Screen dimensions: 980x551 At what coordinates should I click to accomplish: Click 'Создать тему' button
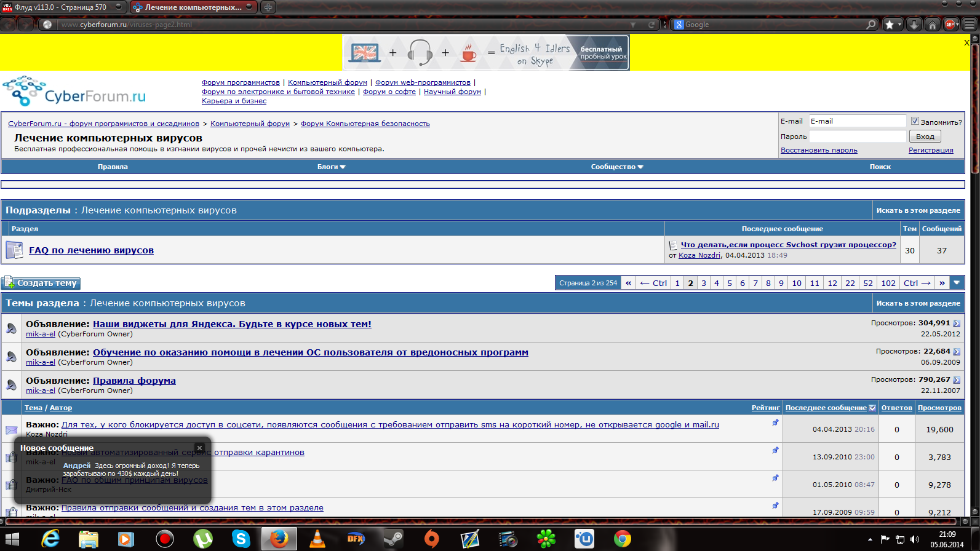pos(41,283)
